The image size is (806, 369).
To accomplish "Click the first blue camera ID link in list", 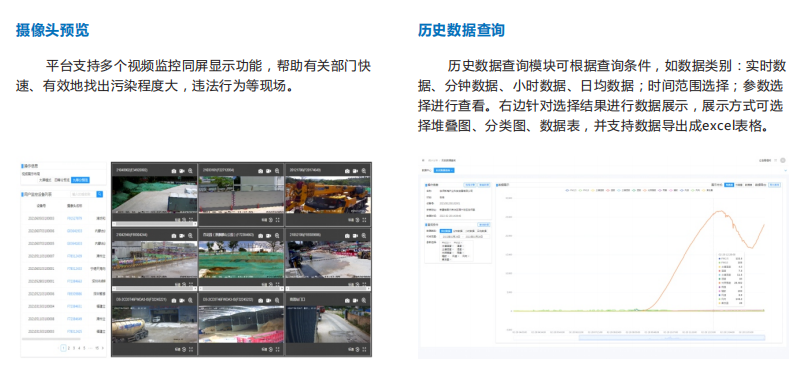I will 75,218.
